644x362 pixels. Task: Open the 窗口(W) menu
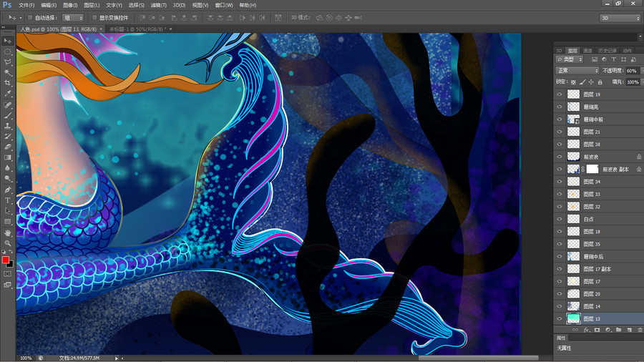click(x=224, y=5)
